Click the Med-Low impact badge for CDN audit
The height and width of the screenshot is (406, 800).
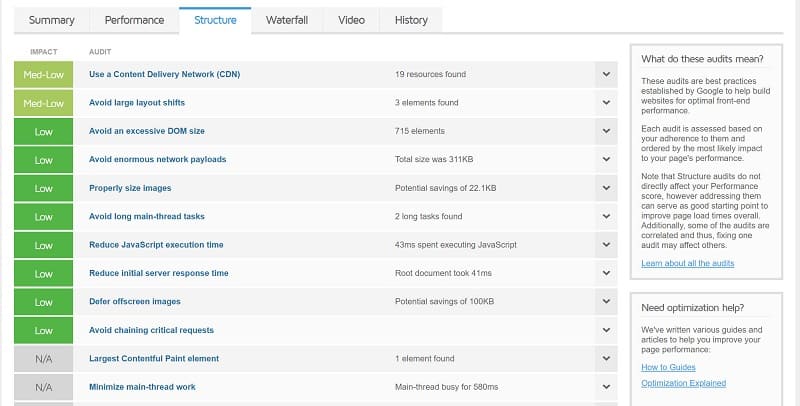[x=44, y=74]
